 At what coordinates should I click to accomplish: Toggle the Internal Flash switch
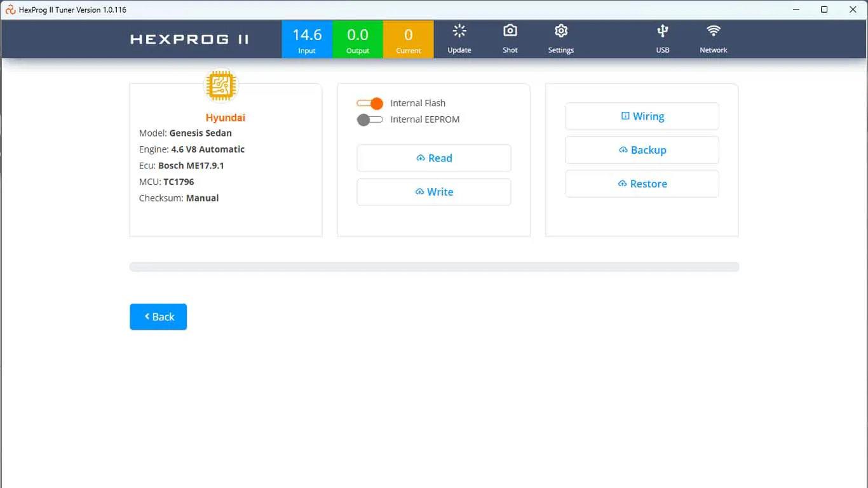coord(370,103)
